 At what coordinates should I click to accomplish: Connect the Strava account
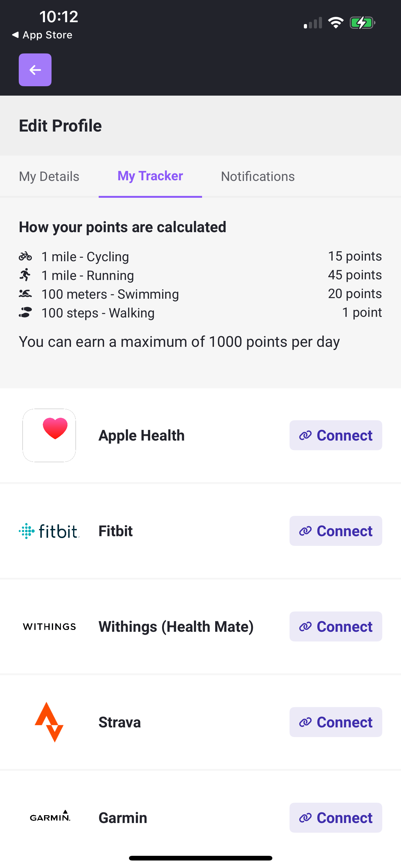(x=336, y=722)
